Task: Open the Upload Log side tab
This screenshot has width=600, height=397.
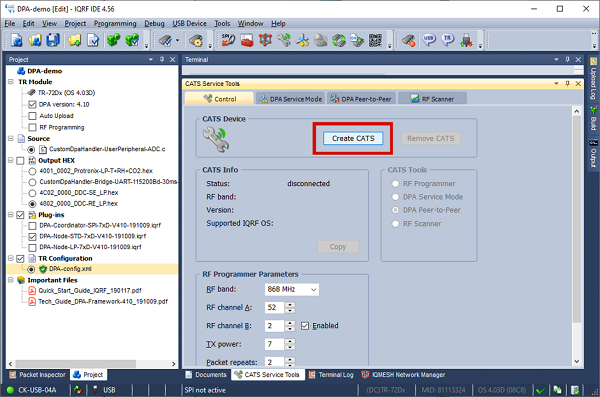Action: pos(593,78)
